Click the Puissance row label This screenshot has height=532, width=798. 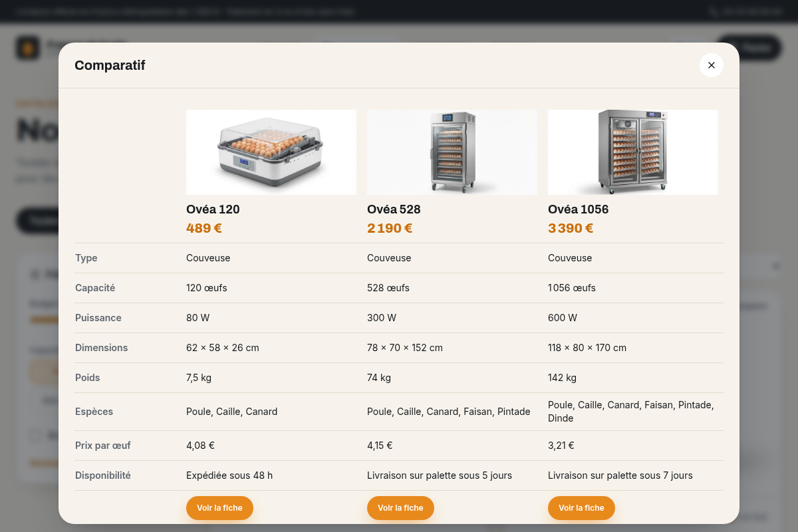[x=98, y=318]
